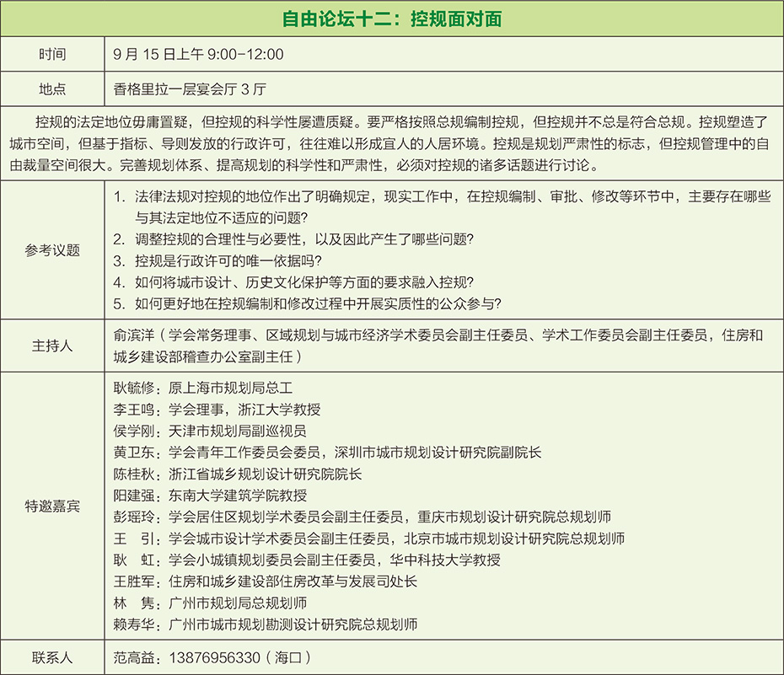Select the '时间' label cell

pyautogui.click(x=52, y=55)
